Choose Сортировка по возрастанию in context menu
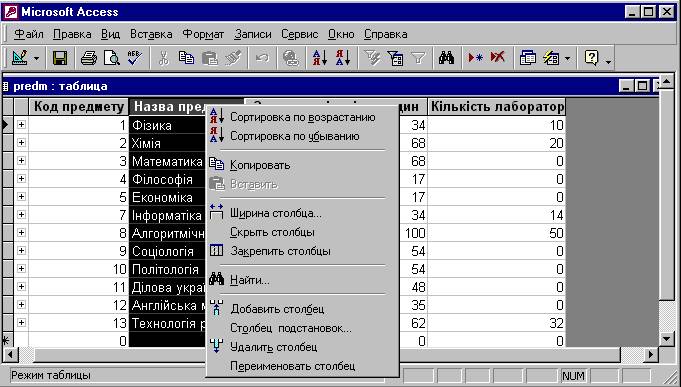 (302, 117)
